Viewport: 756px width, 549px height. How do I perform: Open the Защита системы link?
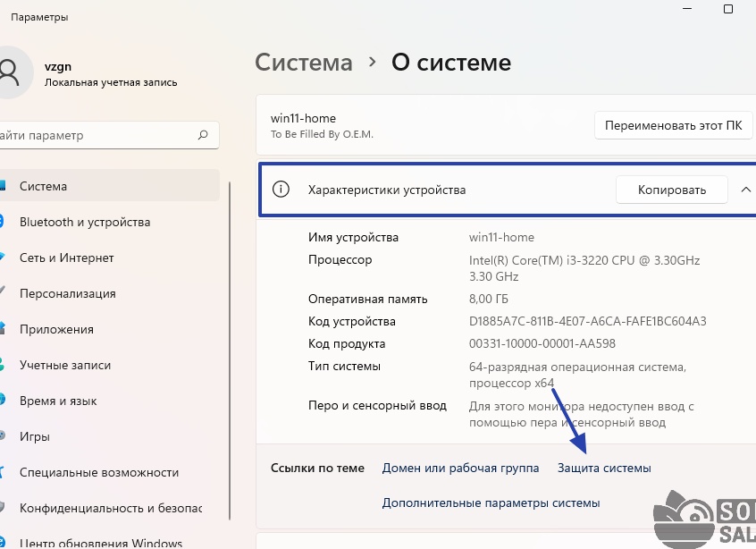coord(604,468)
